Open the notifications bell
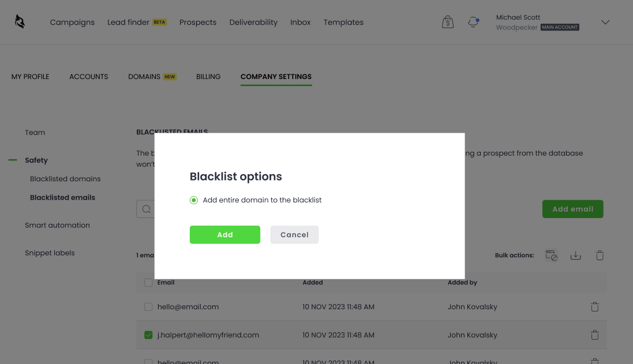The width and height of the screenshot is (633, 364). pyautogui.click(x=473, y=22)
